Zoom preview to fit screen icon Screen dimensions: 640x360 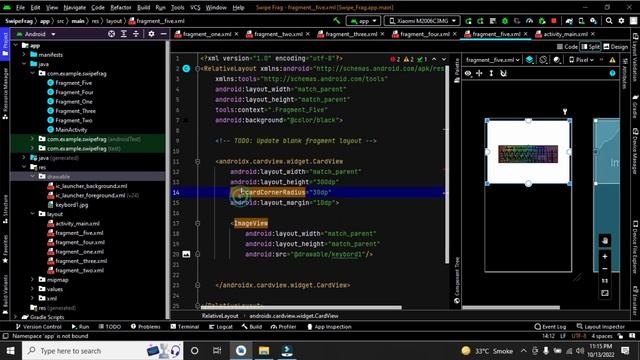pos(605,293)
